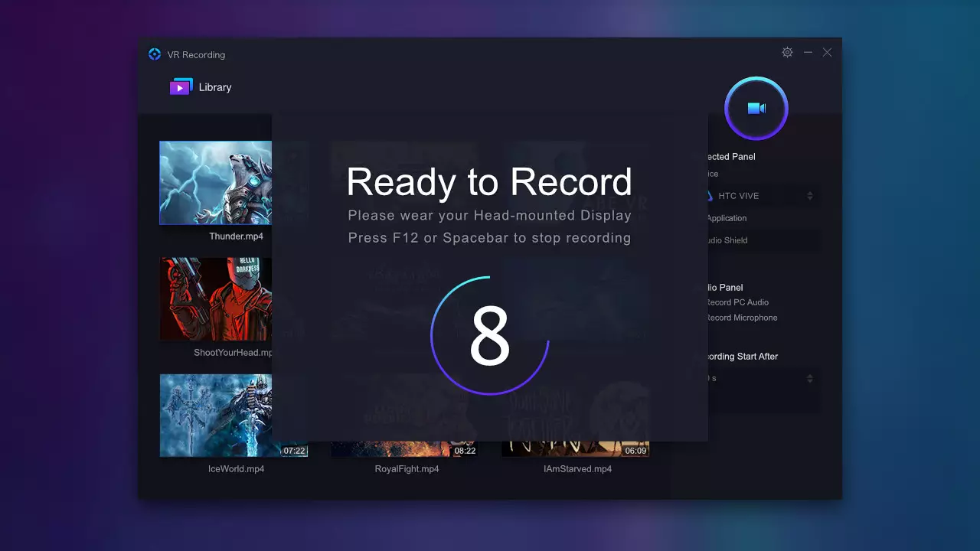Toggle the Record PC Audio option

click(x=737, y=302)
